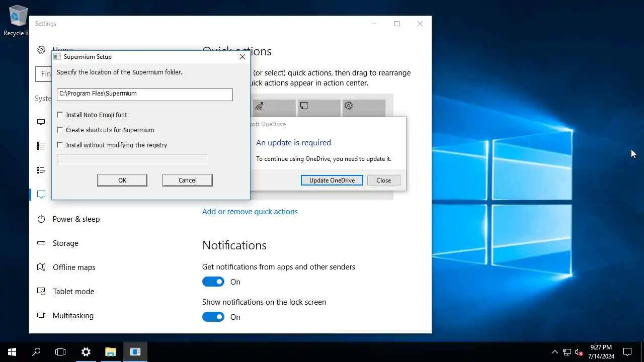Open Storage settings page
Screen dimensions: 644x362
(x=65, y=243)
